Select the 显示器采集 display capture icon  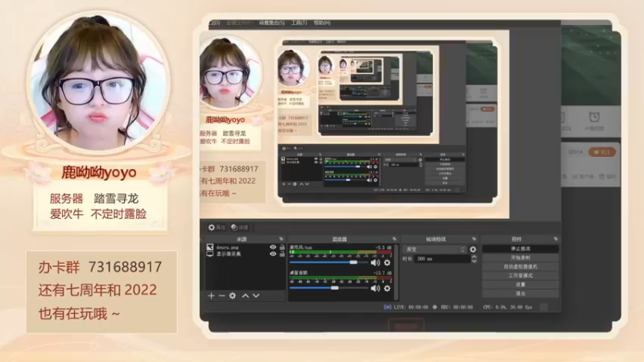click(210, 254)
